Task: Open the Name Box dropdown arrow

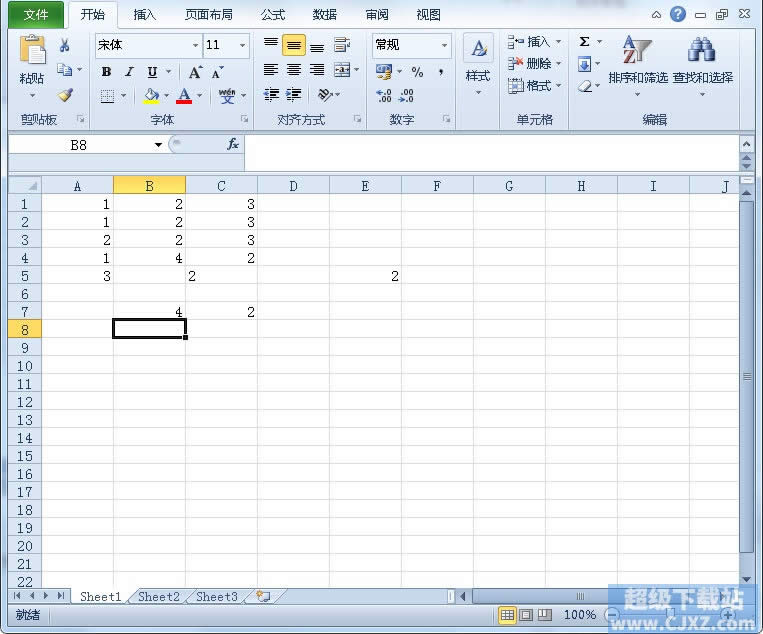Action: (158, 145)
